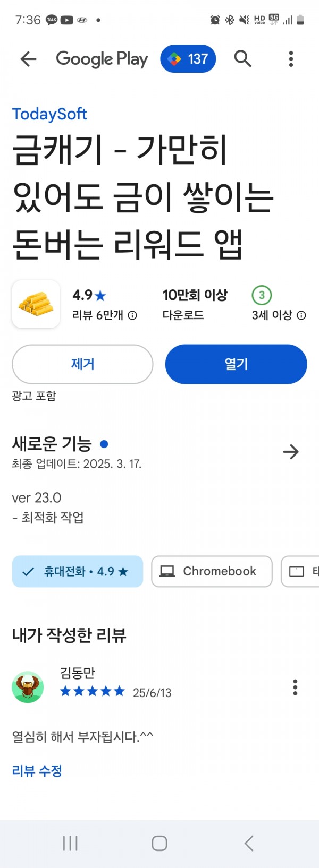Viewport: 319px width, 868px height.
Task: Tap the 열기 open button
Action: 236,364
